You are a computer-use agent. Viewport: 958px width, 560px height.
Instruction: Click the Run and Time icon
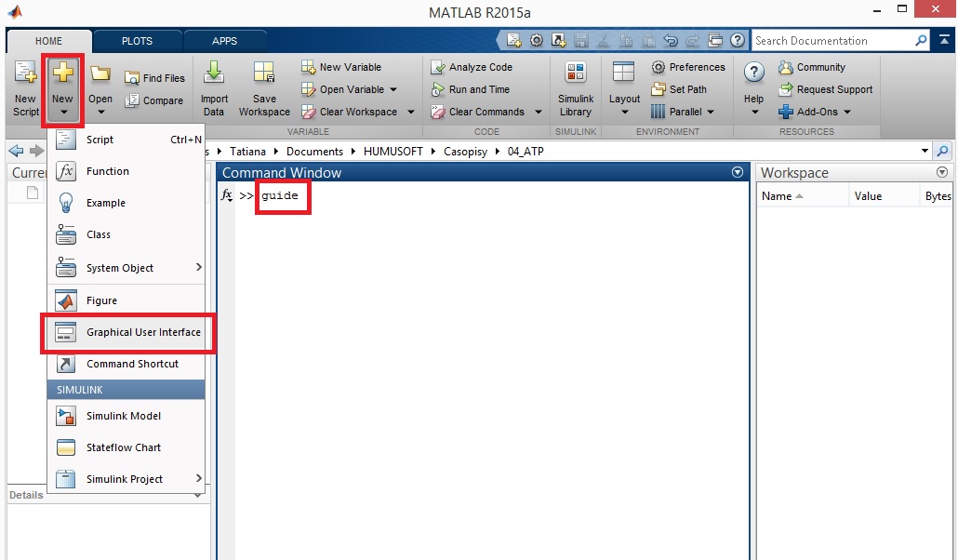click(437, 89)
